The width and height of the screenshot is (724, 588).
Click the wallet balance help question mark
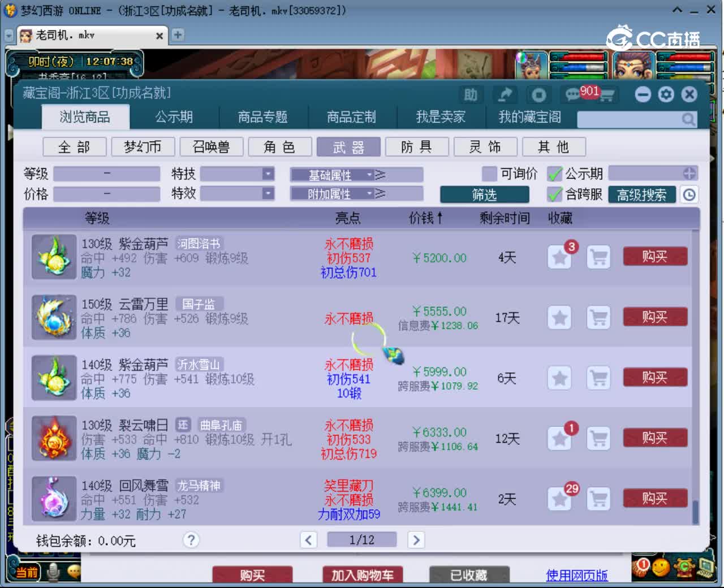point(191,540)
